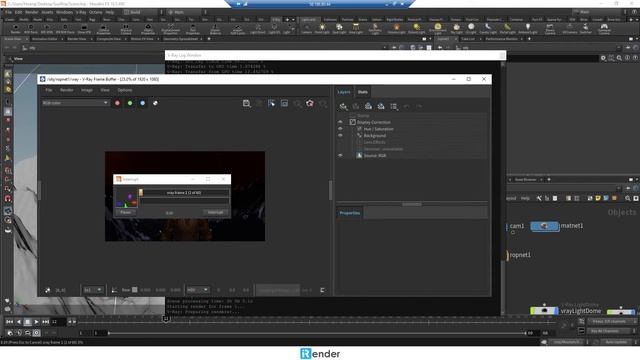The image size is (640, 360).
Task: Select the Source: RGB layer row
Action: tap(411, 156)
